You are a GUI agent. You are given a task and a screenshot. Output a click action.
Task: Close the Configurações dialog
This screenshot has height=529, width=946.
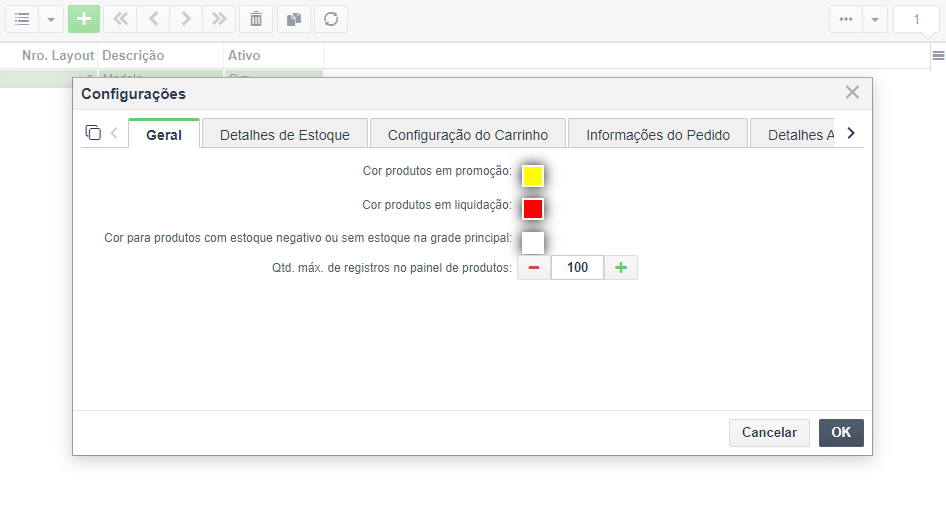(x=852, y=92)
